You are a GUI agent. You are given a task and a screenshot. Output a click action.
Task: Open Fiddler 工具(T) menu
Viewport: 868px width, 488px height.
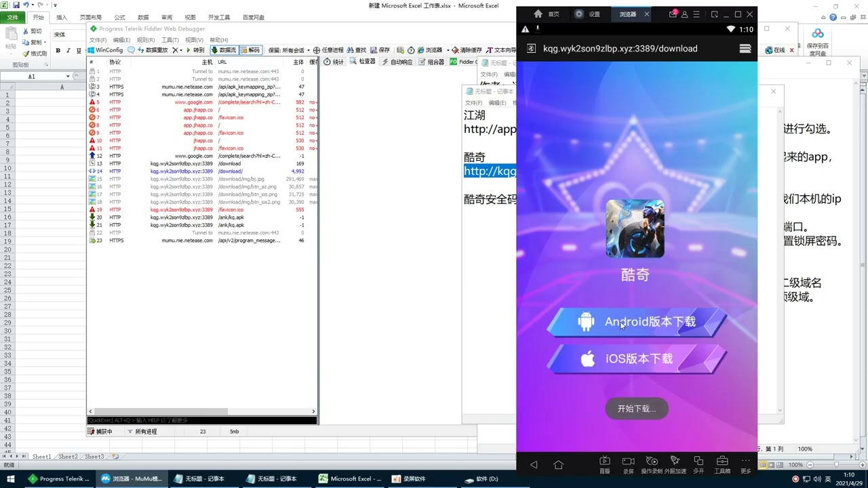(x=170, y=40)
